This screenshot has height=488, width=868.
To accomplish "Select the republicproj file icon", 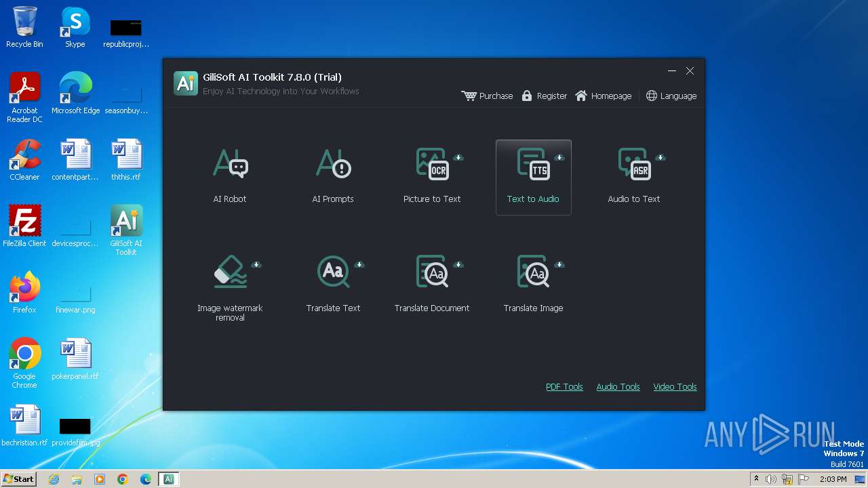I will coord(126,33).
